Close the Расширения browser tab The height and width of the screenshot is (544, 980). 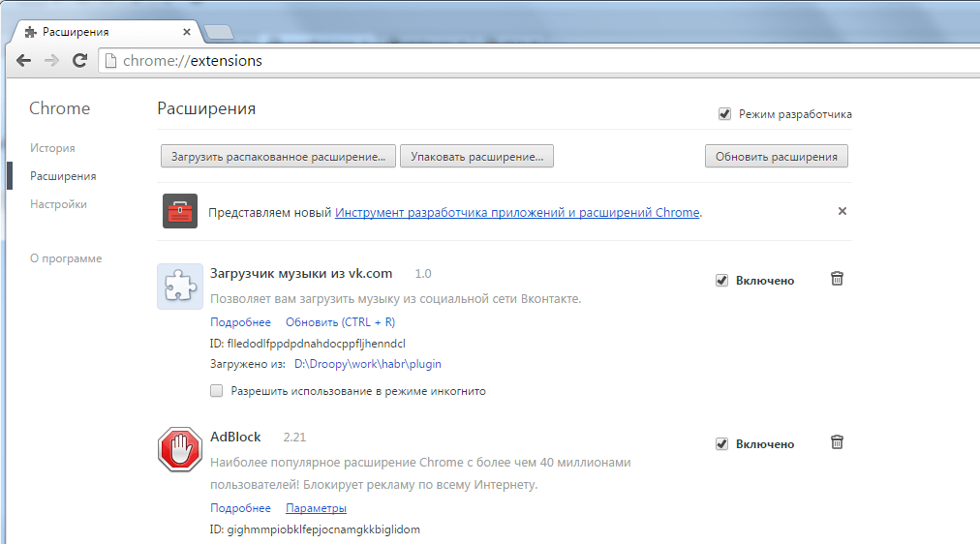[x=186, y=32]
